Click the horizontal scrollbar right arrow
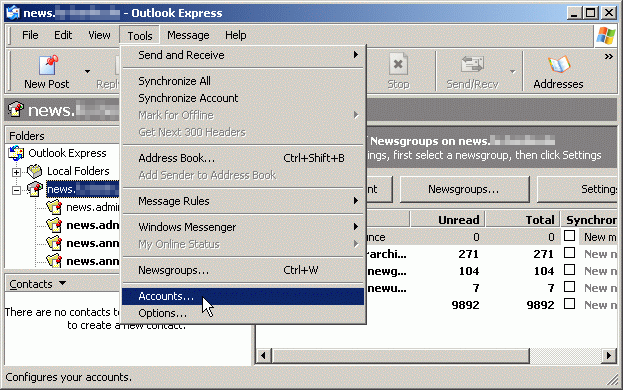Viewport: 623px width, 390px height. click(x=608, y=355)
